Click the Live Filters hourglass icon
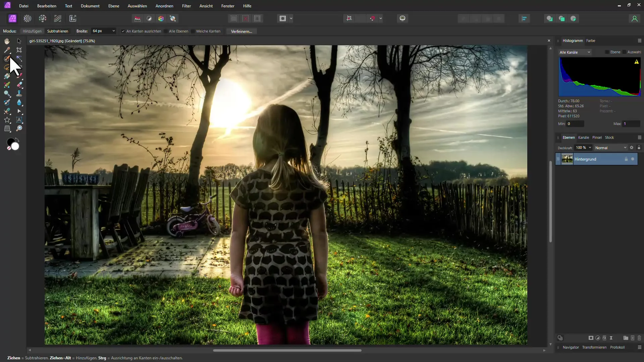This screenshot has height=362, width=644. [x=611, y=338]
